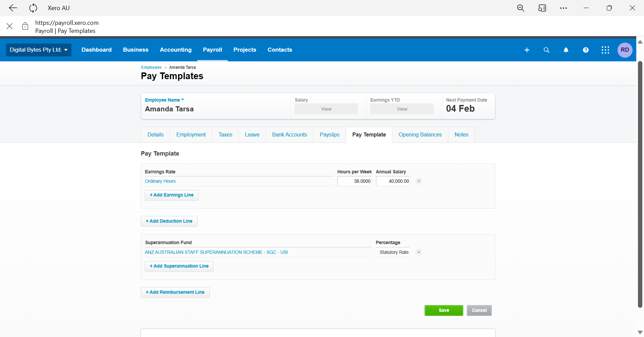
Task: Click Add Reimbursement Line
Action: pos(175,292)
